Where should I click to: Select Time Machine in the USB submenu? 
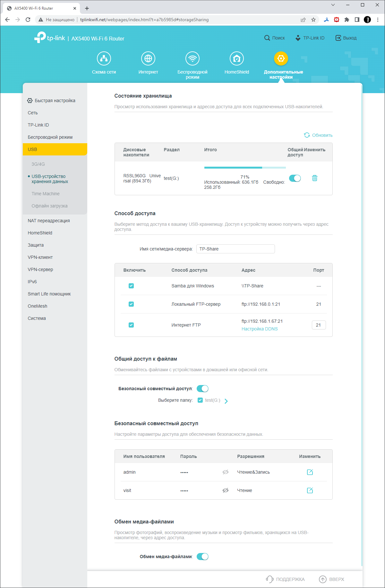point(46,194)
